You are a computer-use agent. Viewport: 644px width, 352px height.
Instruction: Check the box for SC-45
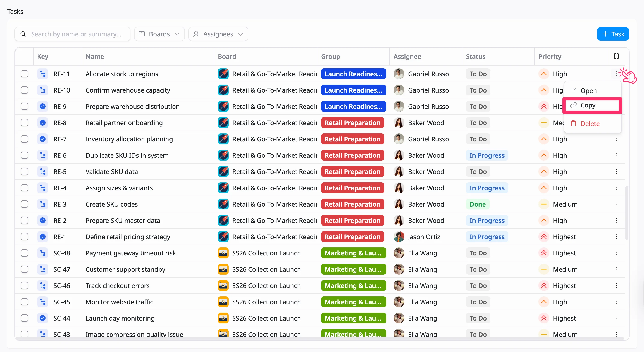click(x=24, y=302)
